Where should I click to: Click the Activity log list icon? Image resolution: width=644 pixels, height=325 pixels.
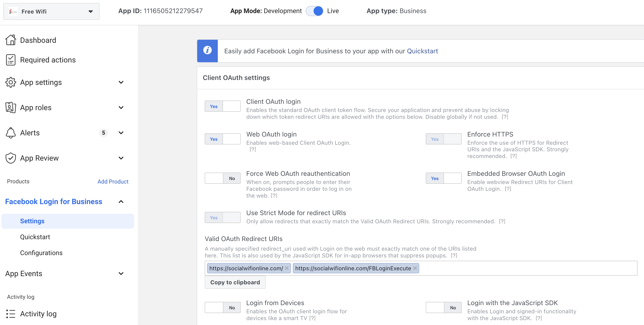11,314
